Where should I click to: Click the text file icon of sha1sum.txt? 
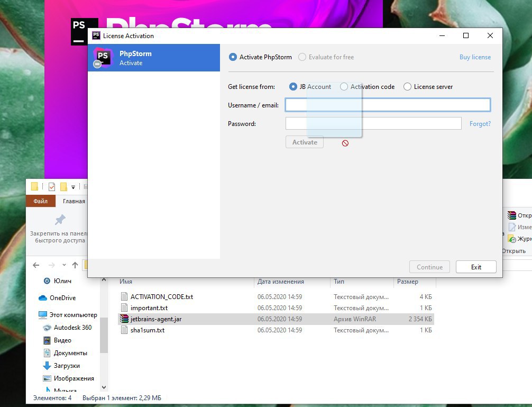click(124, 330)
